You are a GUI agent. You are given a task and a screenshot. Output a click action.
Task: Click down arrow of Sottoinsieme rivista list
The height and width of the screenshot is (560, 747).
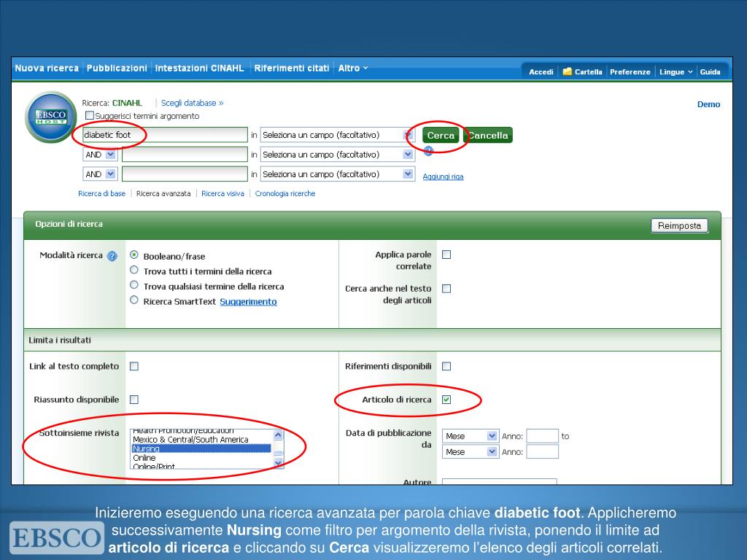point(278,463)
